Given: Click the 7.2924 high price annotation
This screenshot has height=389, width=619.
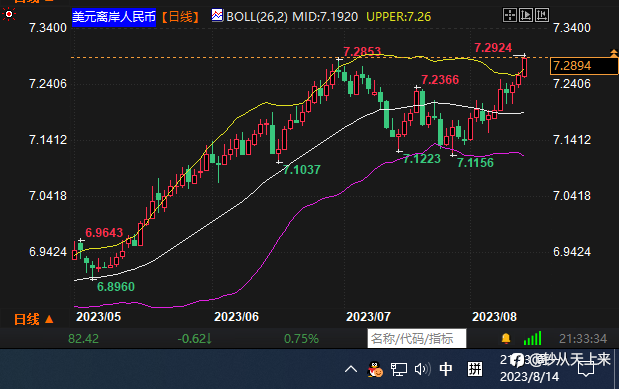Looking at the screenshot, I should click(x=493, y=48).
